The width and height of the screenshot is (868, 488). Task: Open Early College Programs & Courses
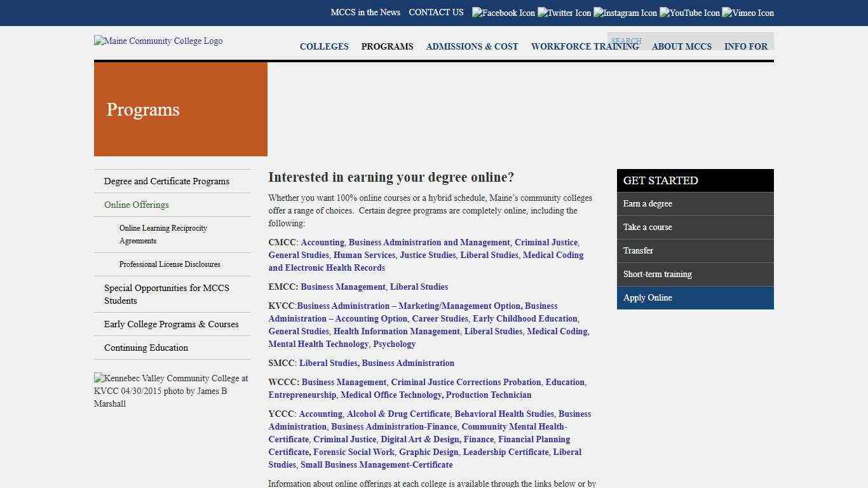point(172,324)
